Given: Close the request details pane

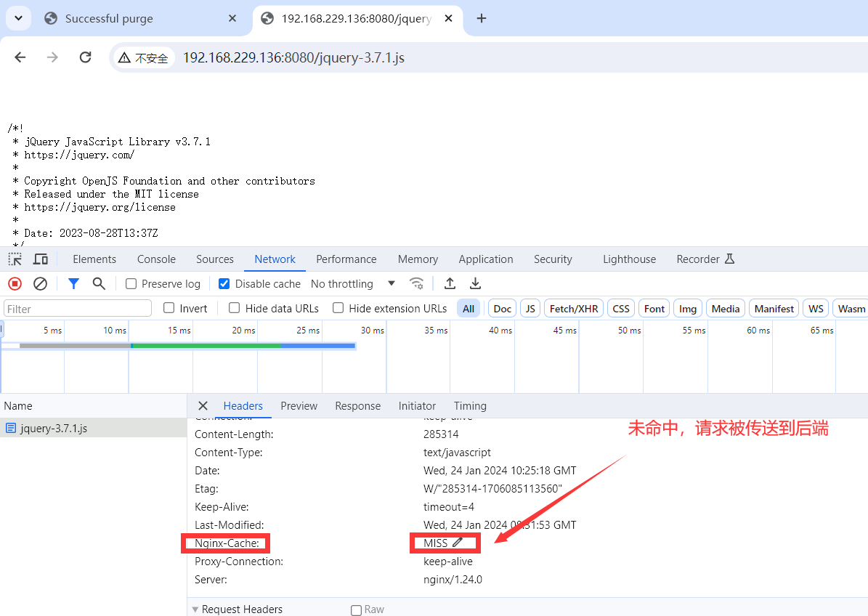Looking at the screenshot, I should pos(203,405).
